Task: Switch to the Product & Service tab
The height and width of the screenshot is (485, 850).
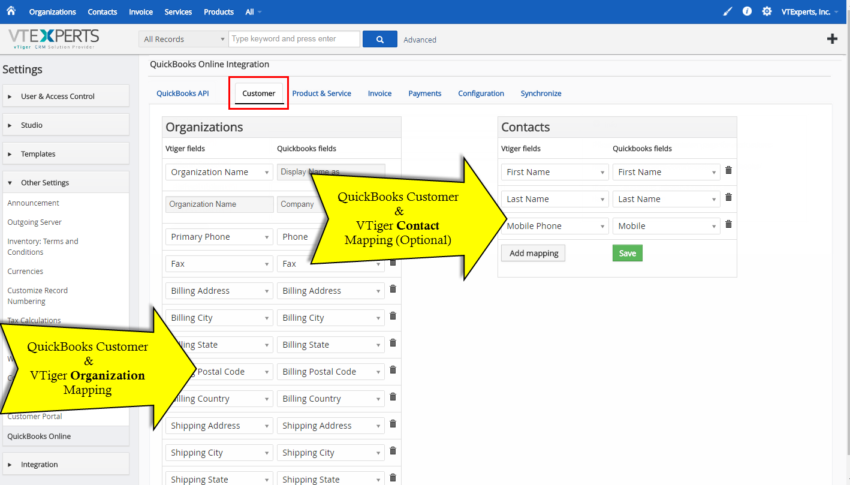Action: pos(321,93)
